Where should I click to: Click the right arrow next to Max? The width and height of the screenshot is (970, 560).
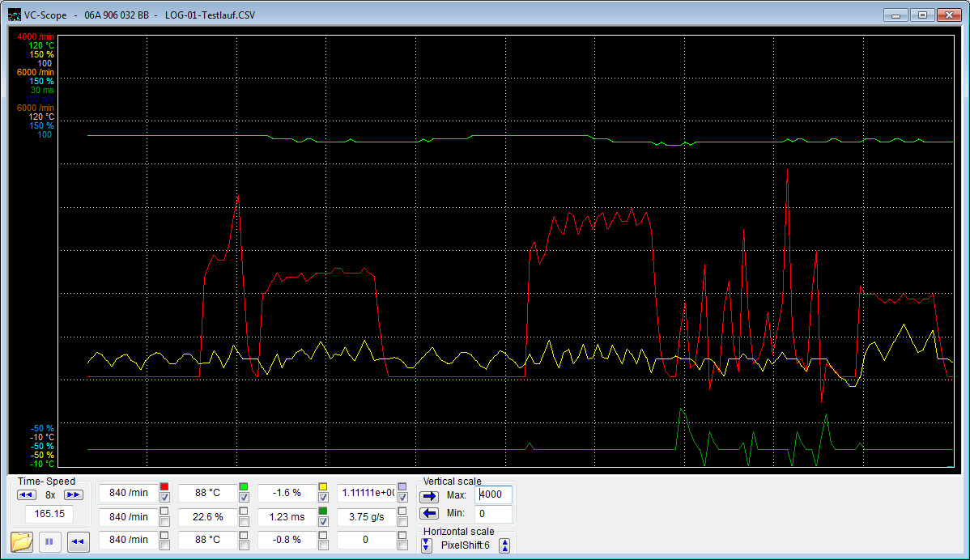tap(429, 495)
